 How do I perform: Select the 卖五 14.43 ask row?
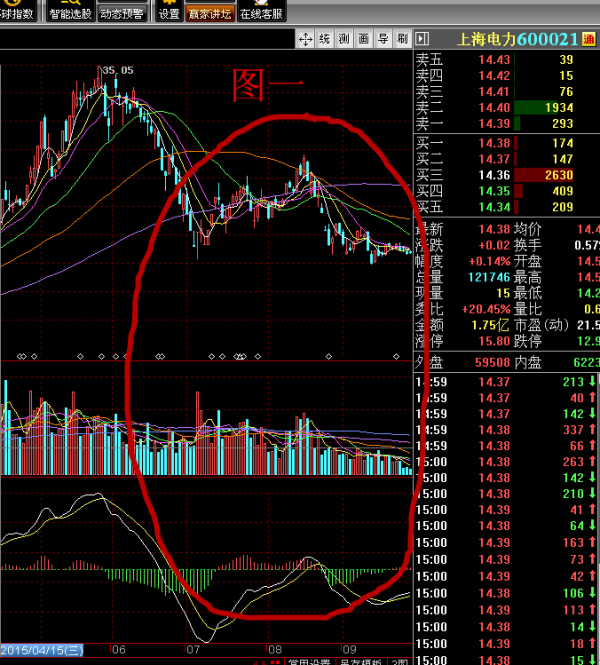[506, 60]
